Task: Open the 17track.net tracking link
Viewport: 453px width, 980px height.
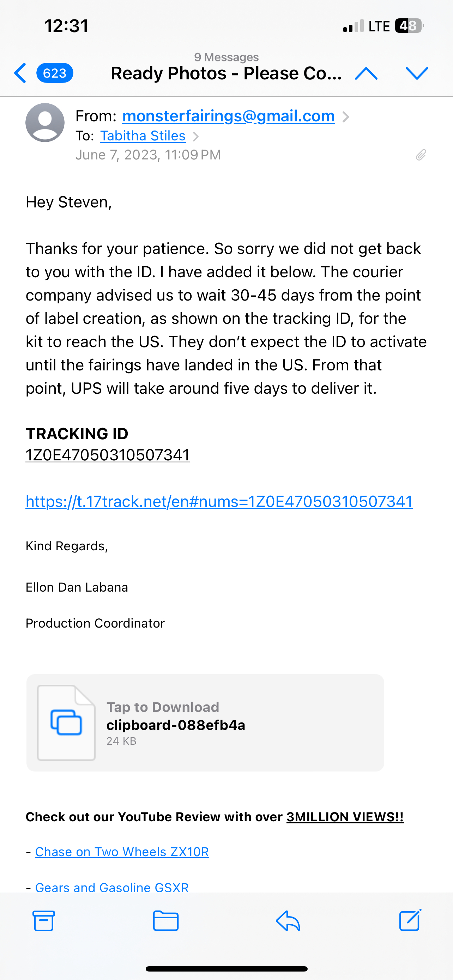Action: coord(219,501)
